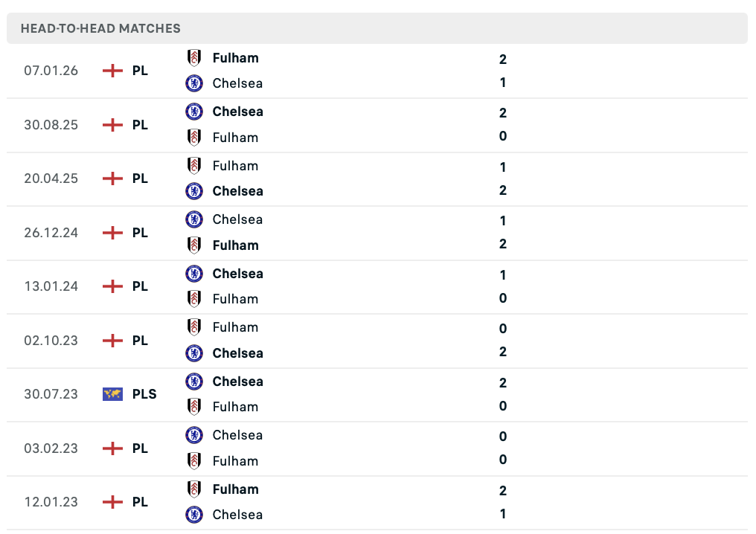Click Chelsea's score 2 in 02.10.23 match

[x=503, y=352]
